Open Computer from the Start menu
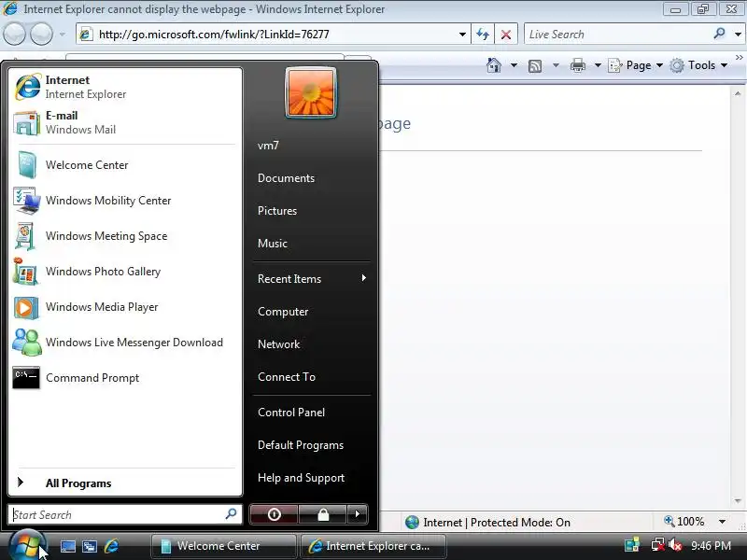Screen dimensions: 747x560 tap(311, 312)
